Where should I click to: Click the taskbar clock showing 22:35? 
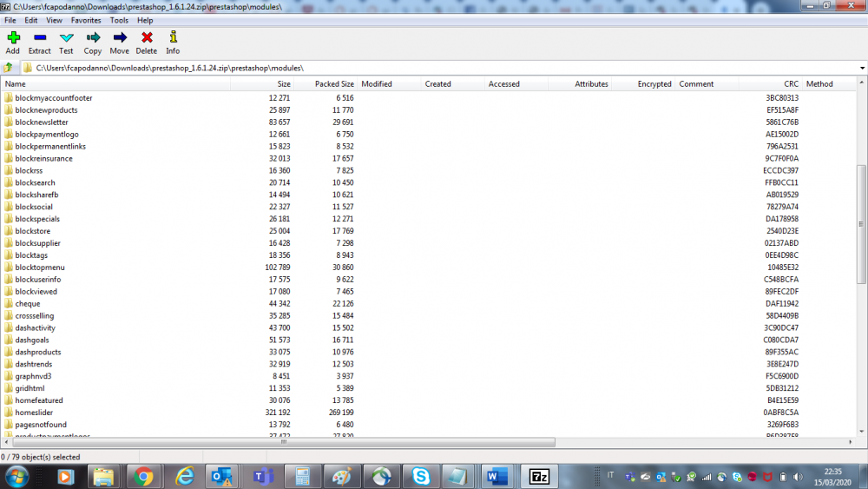[832, 472]
